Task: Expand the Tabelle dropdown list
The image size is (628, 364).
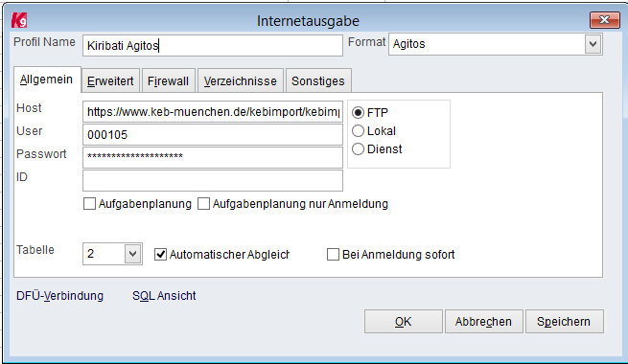Action: click(x=132, y=254)
